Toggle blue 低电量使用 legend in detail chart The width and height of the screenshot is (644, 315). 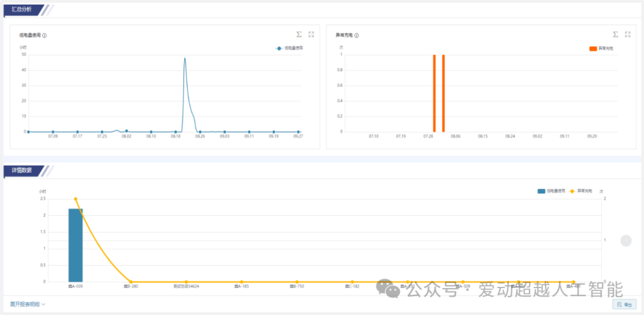551,191
